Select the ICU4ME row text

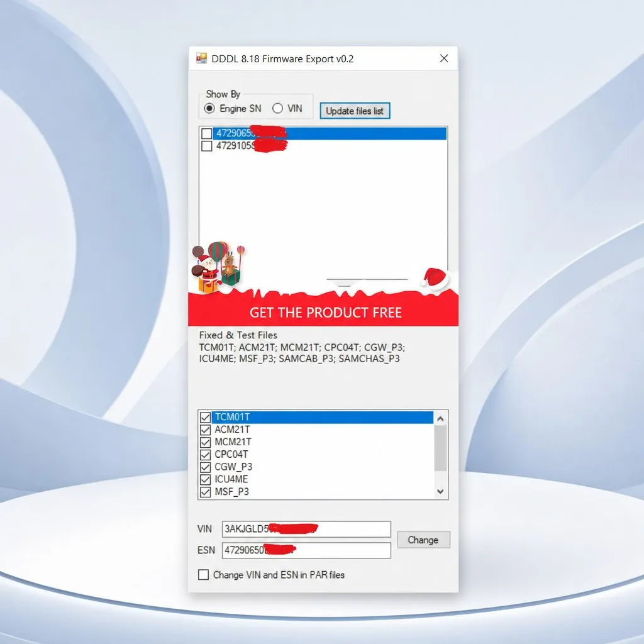231,479
